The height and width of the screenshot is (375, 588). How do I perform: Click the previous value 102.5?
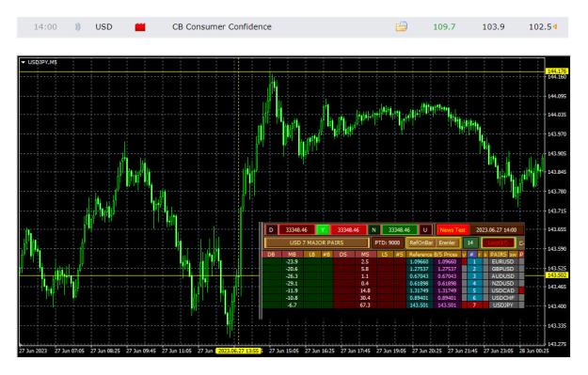tap(540, 27)
